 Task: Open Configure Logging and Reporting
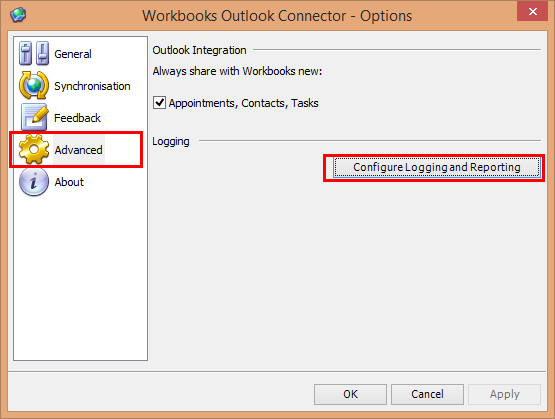pos(437,167)
